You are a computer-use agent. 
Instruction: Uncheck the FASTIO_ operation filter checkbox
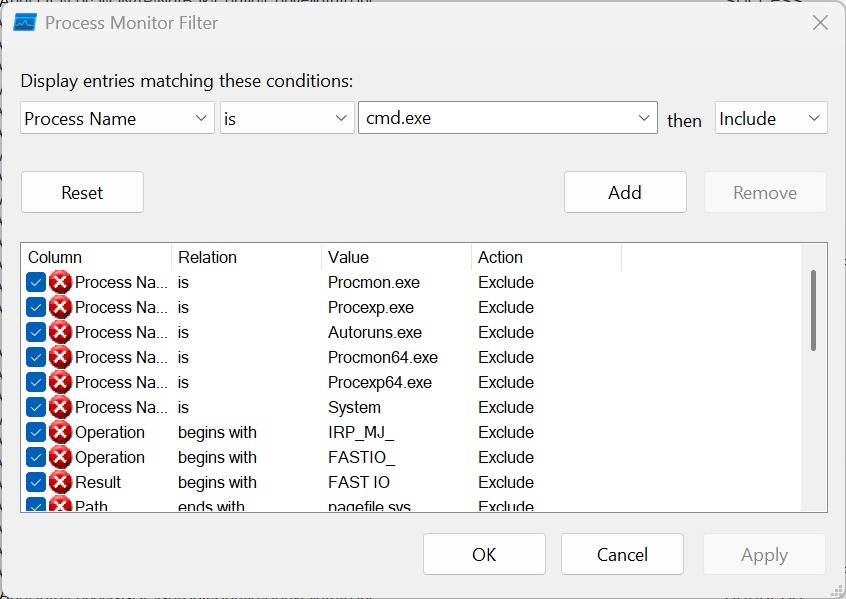pyautogui.click(x=36, y=457)
